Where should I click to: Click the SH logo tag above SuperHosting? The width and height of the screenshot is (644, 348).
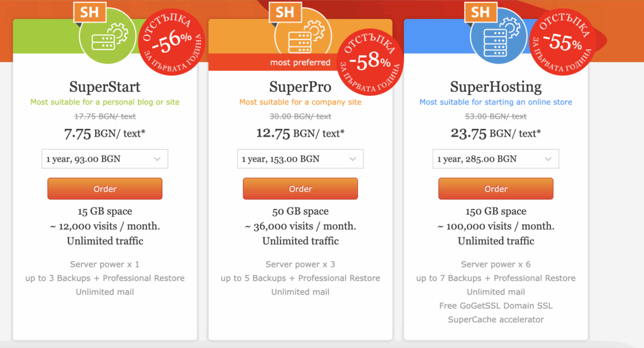pos(480,11)
